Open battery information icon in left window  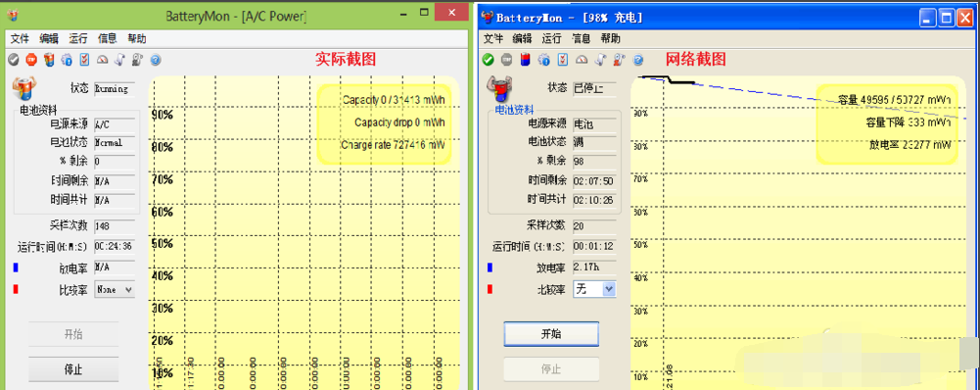tap(49, 60)
